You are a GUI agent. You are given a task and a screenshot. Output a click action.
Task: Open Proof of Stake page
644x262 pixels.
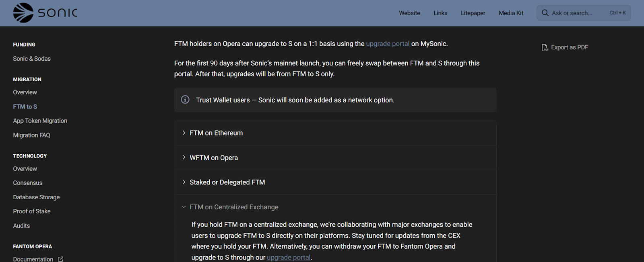pyautogui.click(x=32, y=211)
